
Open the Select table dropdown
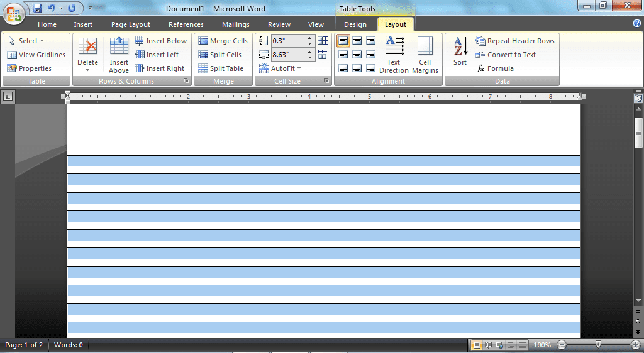[x=26, y=41]
